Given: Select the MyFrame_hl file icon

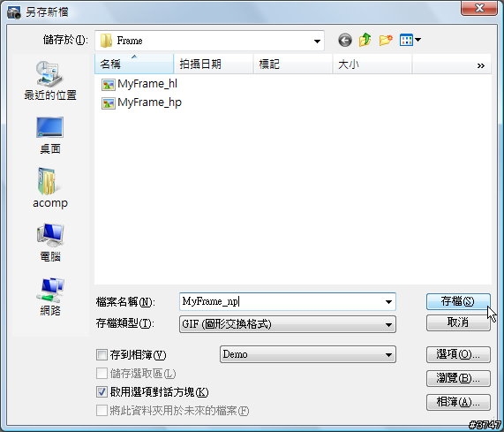Looking at the screenshot, I should pyautogui.click(x=109, y=85).
